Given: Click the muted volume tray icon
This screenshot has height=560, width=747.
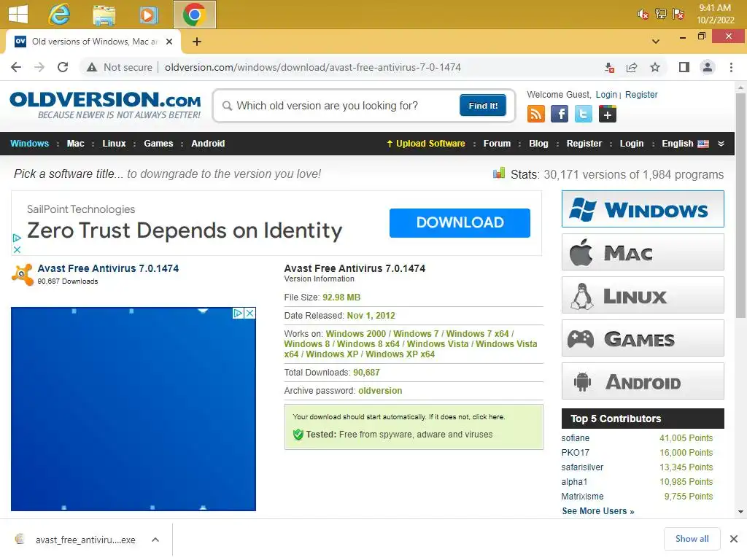Looking at the screenshot, I should click(x=643, y=14).
